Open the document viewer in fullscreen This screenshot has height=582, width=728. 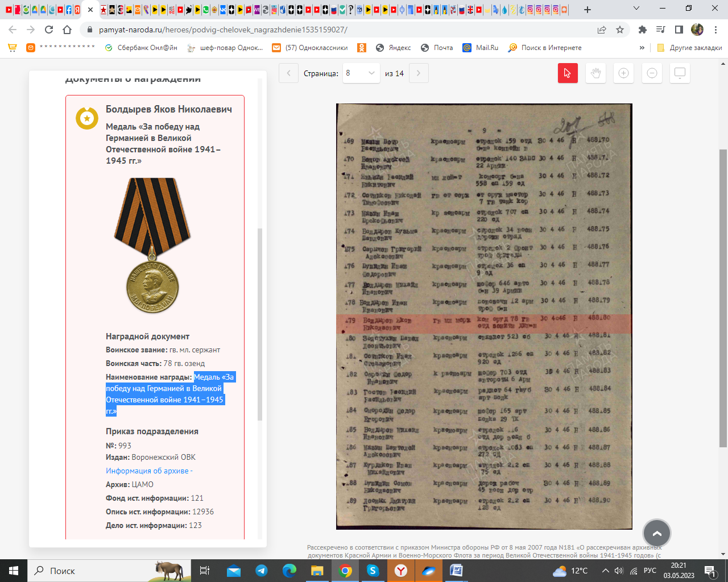tap(680, 73)
